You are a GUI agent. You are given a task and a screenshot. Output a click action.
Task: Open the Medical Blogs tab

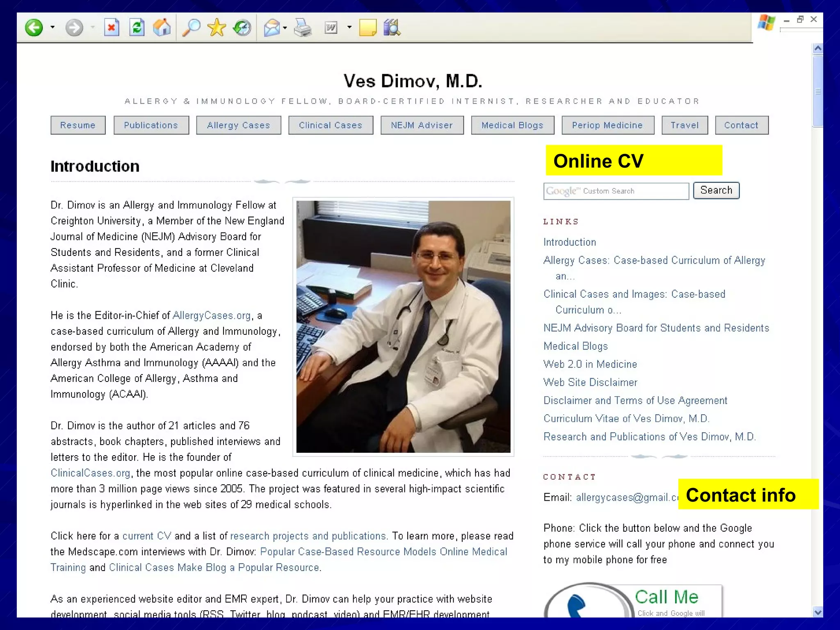pos(513,125)
